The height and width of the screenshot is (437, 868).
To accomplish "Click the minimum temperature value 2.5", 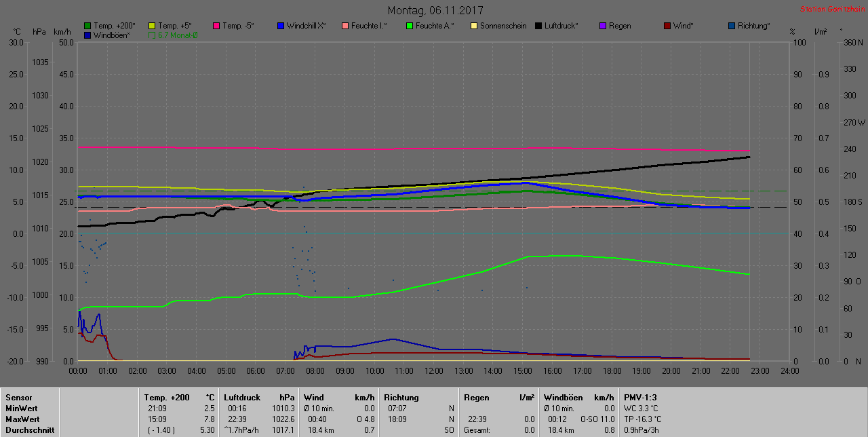I will click(x=209, y=408).
